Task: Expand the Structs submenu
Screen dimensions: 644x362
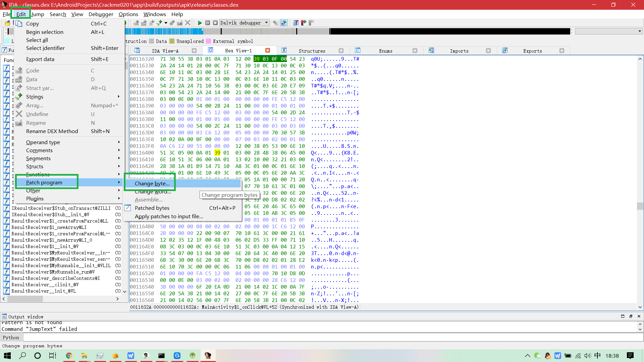Action: [x=68, y=166]
